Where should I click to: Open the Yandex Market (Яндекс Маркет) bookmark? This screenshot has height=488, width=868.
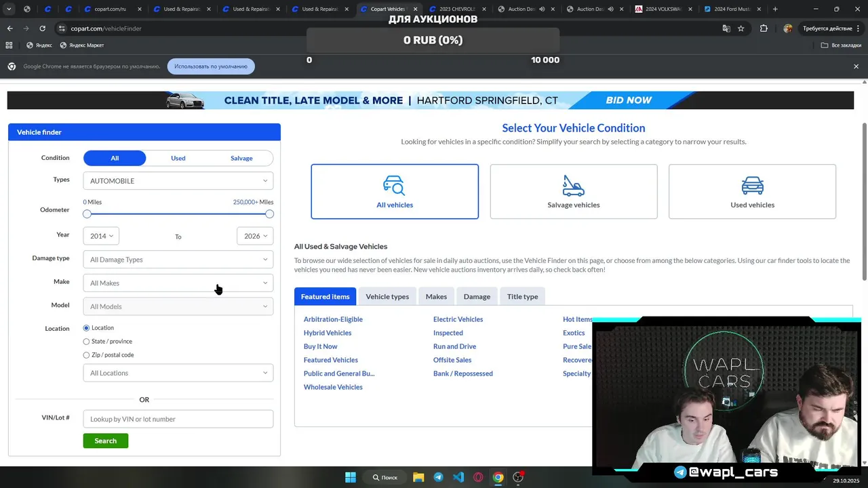coord(81,45)
